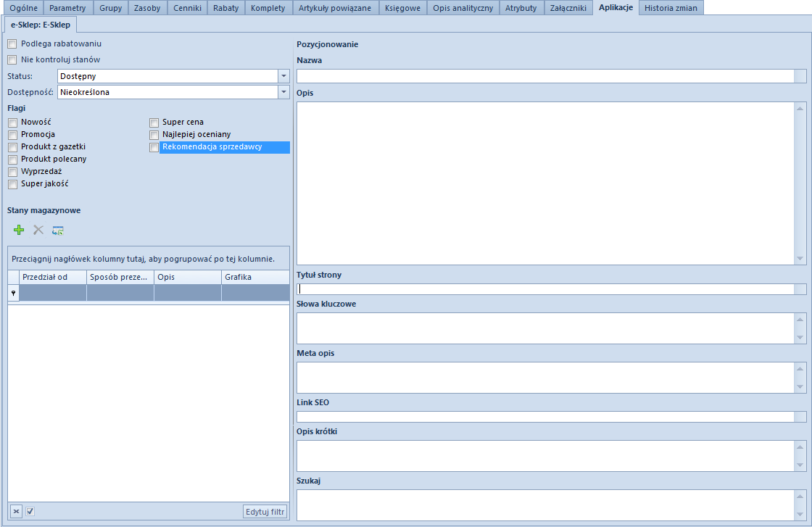Screen dimensions: 812x527
Task: Enable Podlega rabatowaniu checkbox
Action: (12, 44)
